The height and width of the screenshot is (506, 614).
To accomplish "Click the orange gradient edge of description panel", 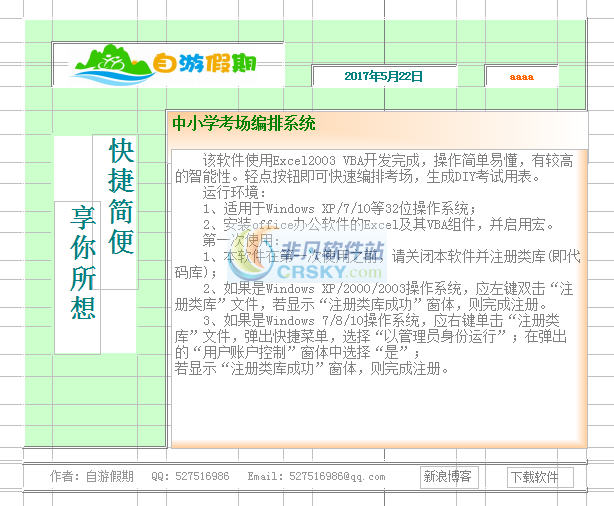I will click(x=580, y=300).
